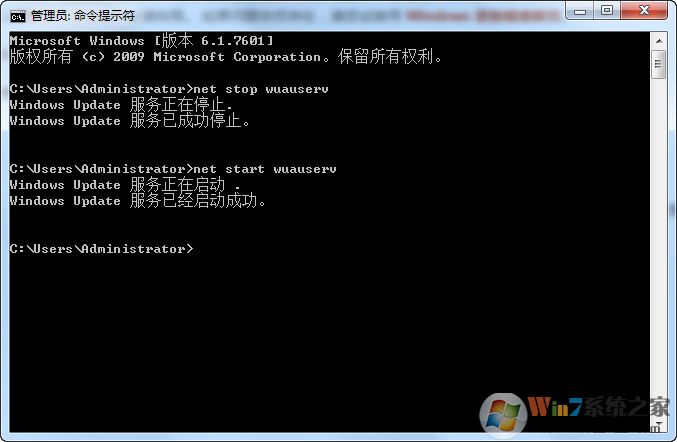This screenshot has height=442, width=677.
Task: Click the net start wuauserv command text
Action: tap(264, 169)
